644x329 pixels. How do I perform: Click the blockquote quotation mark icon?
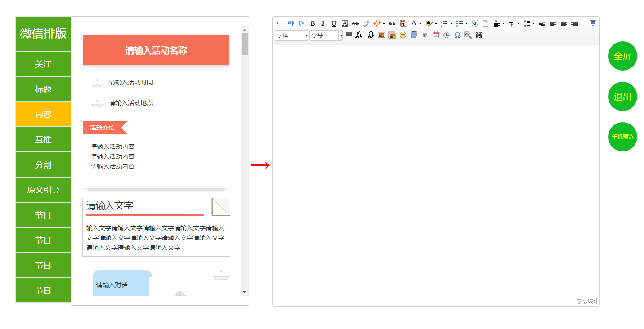coord(392,23)
